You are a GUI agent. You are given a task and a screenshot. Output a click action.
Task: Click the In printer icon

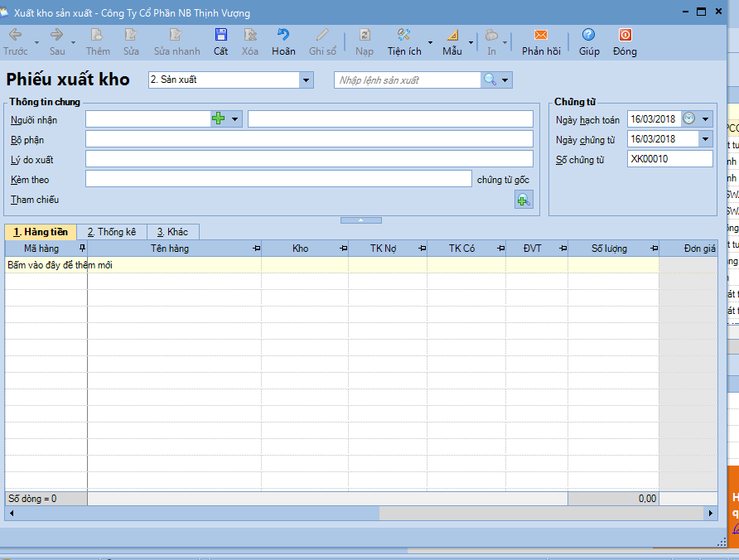coord(491,35)
